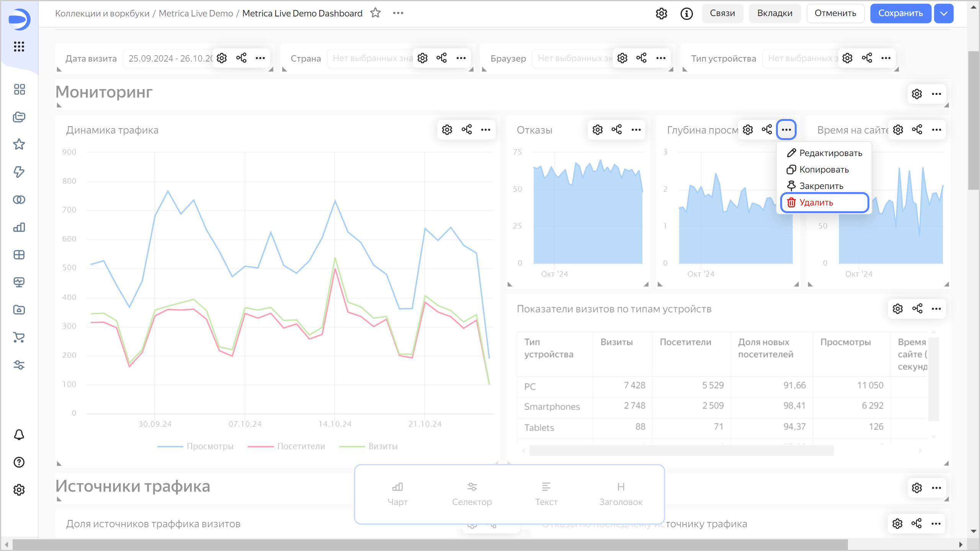Viewport: 980px width, 551px height.
Task: Open Metrica Live Demo breadcrumb link
Action: point(196,13)
